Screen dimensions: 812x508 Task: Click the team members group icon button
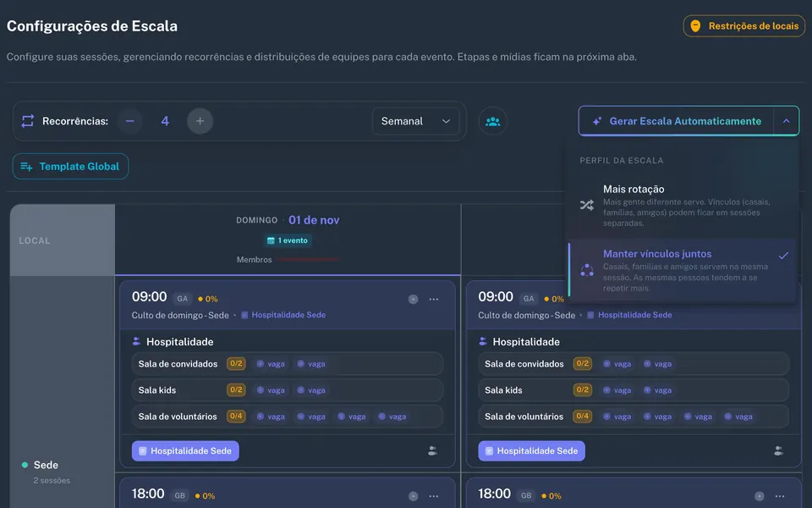492,121
